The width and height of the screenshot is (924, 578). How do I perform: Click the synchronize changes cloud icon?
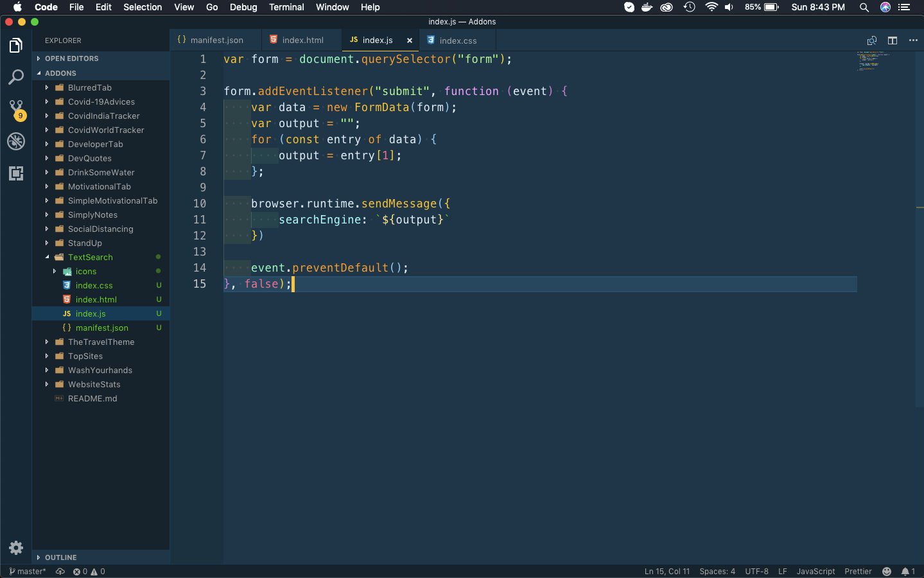60,572
